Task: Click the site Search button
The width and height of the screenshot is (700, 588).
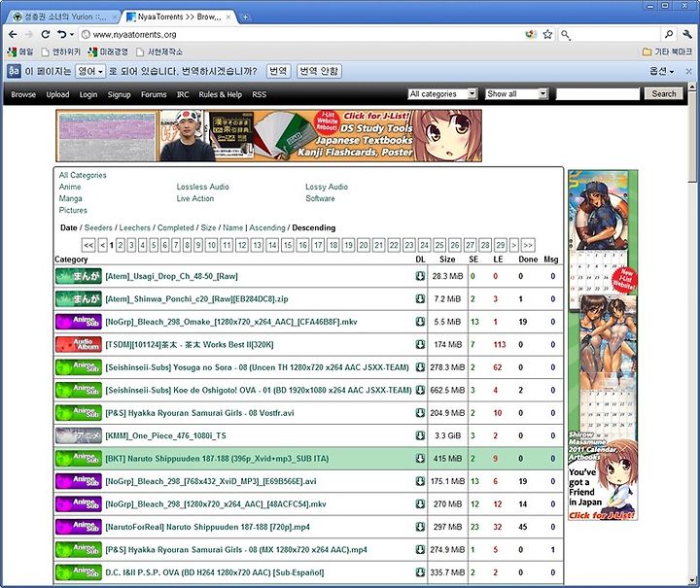Action: 663,93
